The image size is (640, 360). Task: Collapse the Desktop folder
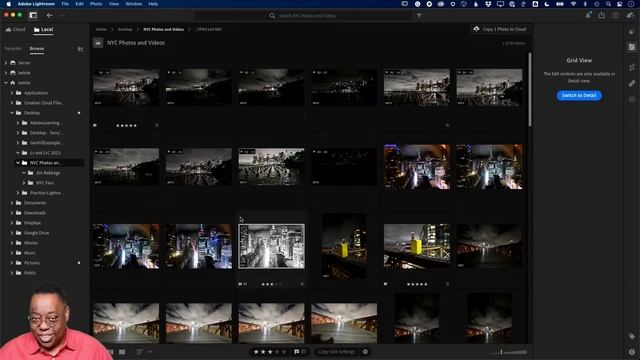[x=12, y=113]
